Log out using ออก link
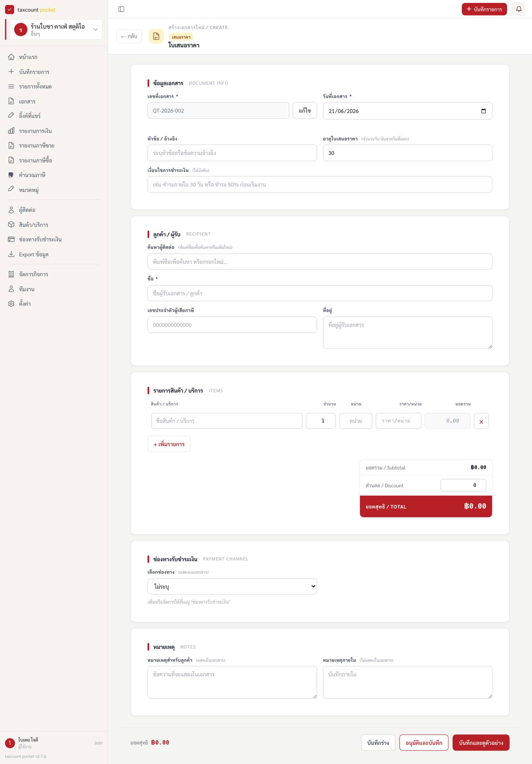 [x=99, y=743]
